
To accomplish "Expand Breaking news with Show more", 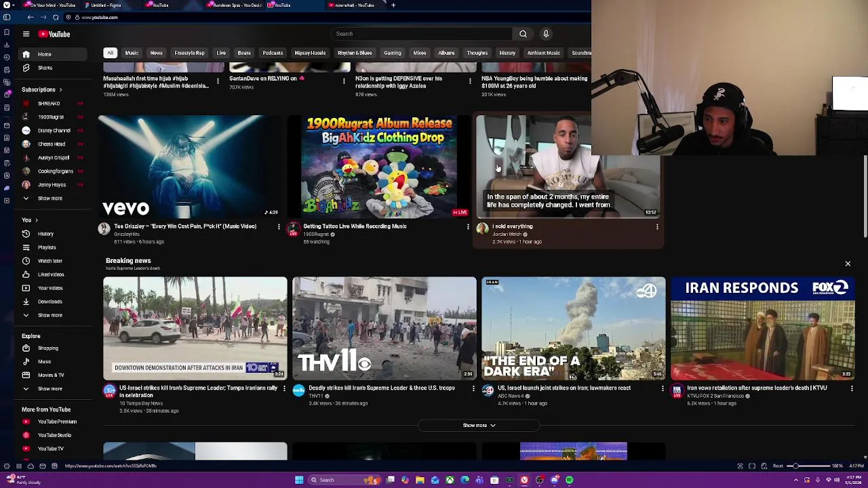I will pyautogui.click(x=479, y=426).
